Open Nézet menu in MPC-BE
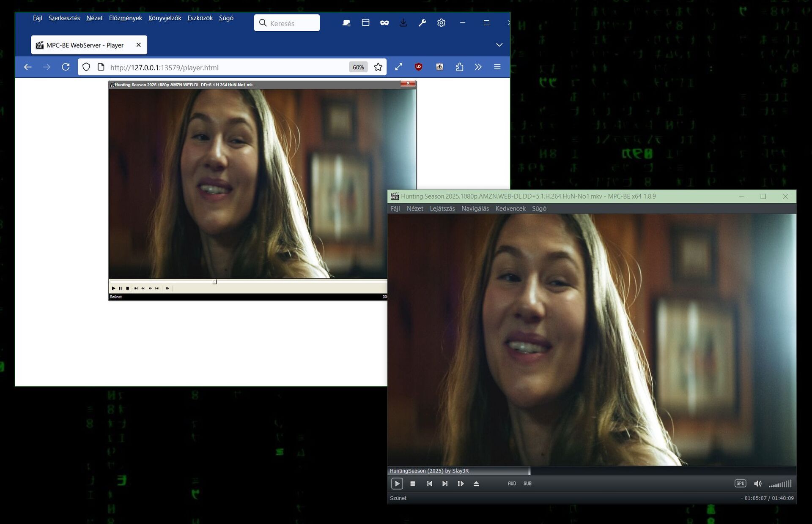 415,208
